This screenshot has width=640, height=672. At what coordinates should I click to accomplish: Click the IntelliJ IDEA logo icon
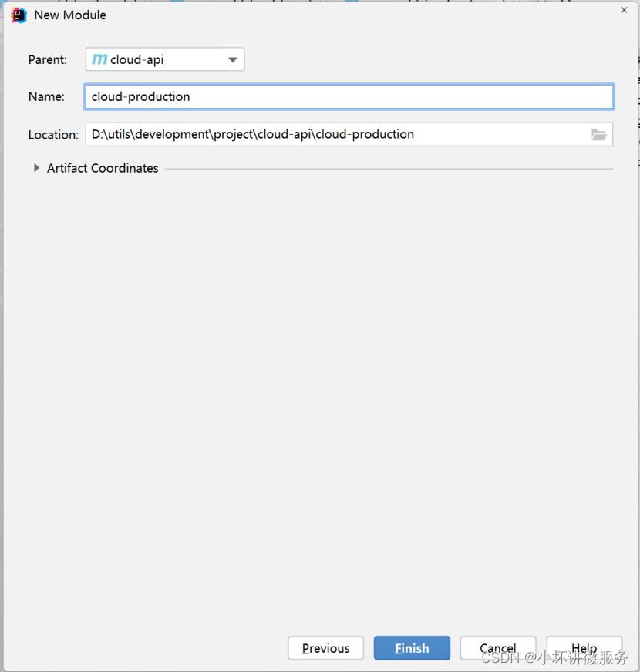click(x=19, y=15)
